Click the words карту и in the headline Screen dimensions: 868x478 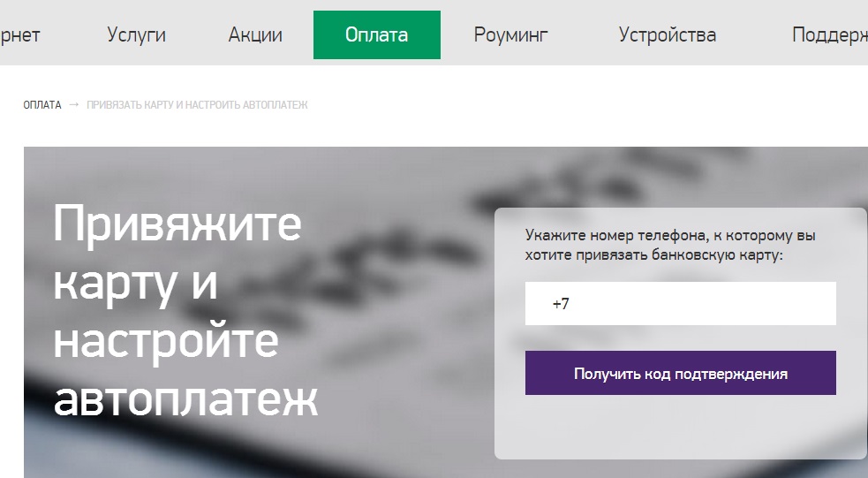pyautogui.click(x=135, y=284)
